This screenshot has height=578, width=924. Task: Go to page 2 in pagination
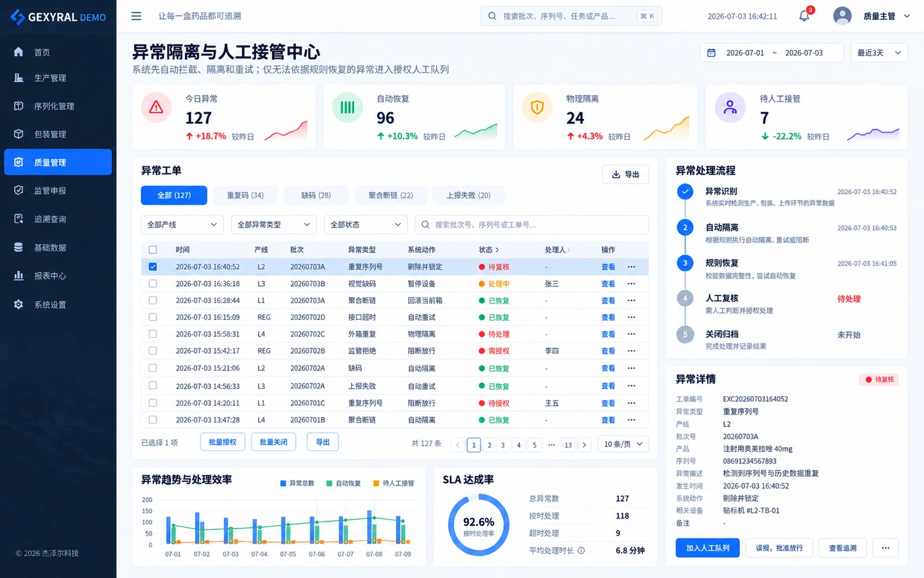(490, 444)
